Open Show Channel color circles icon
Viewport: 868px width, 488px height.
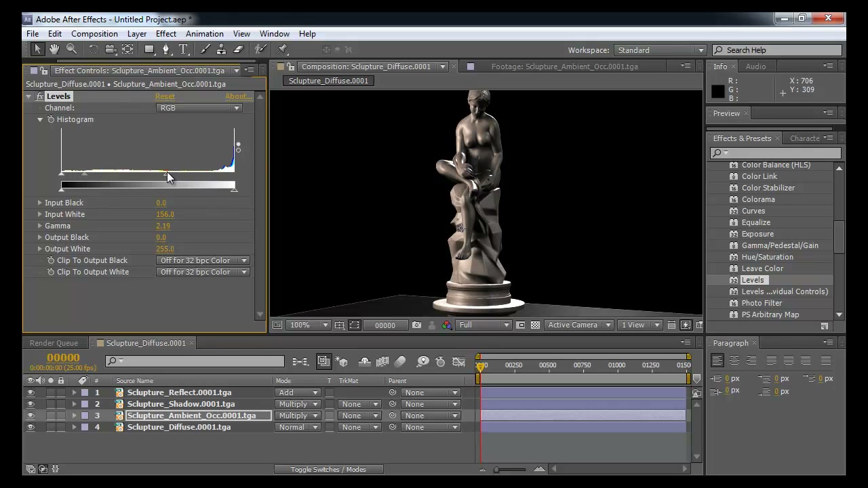(447, 325)
